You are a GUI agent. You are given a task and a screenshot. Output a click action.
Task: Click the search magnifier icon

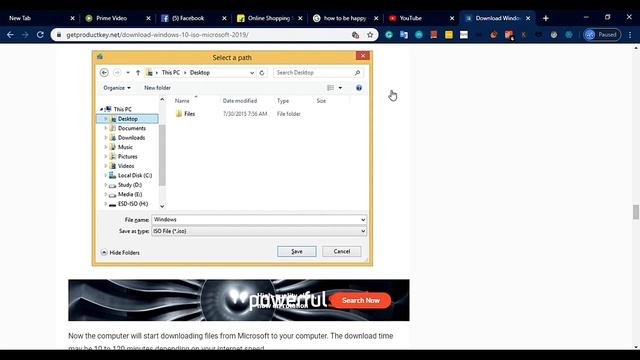coord(358,73)
